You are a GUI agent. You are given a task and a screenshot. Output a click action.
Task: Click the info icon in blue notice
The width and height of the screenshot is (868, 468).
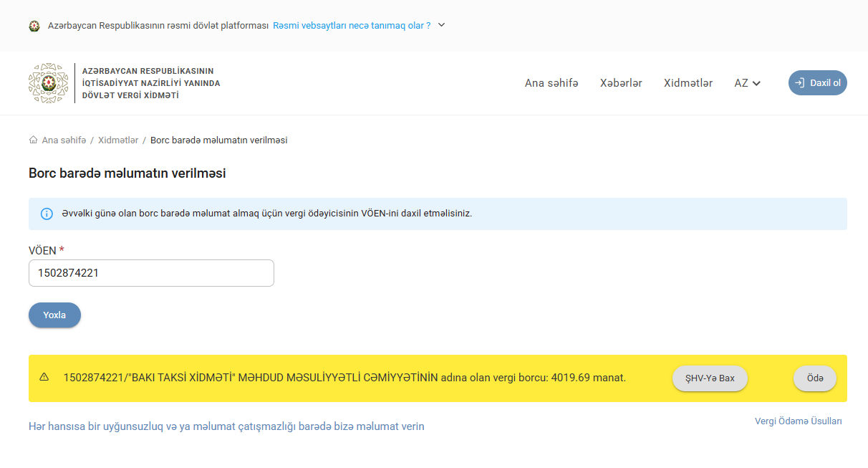click(x=47, y=214)
